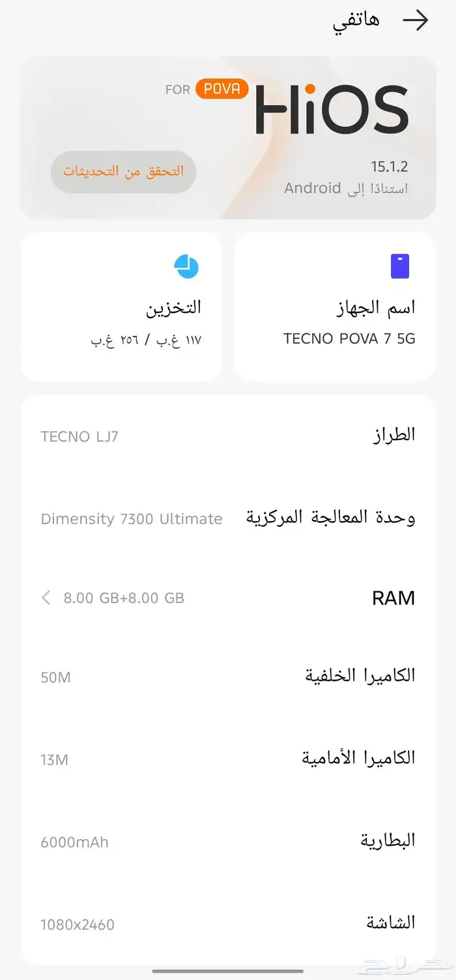Tap the اسم الجهاز device card
This screenshot has height=980, width=456.
point(334,306)
